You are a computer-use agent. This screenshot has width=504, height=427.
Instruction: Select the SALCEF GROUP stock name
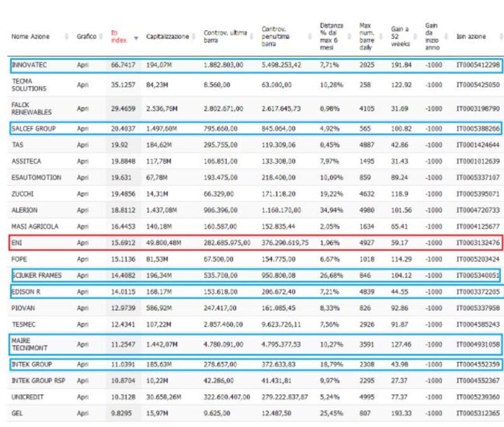click(x=34, y=129)
